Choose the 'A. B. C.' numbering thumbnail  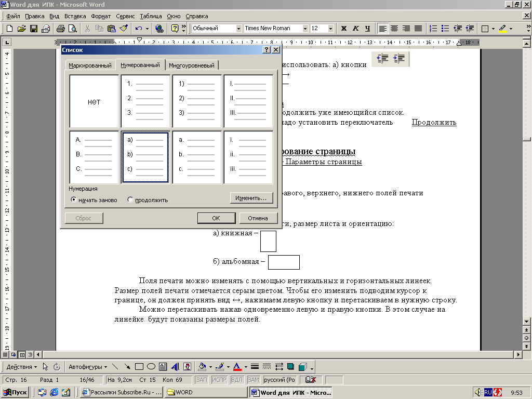coord(94,157)
